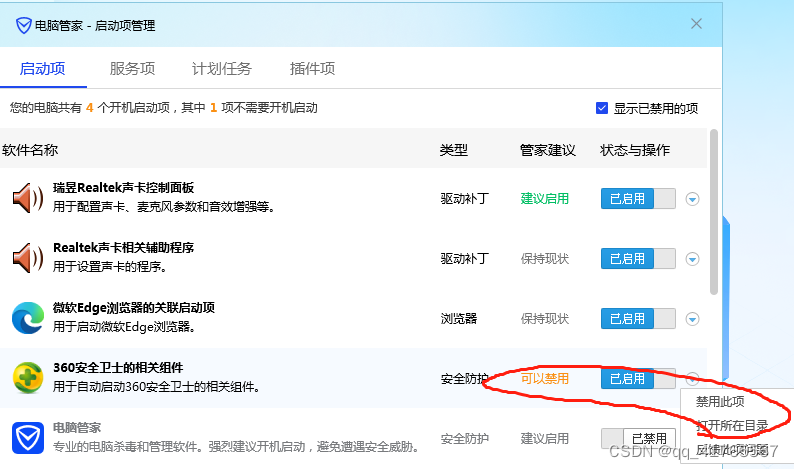Expand dropdown arrow for Realtek声卡相关辅助程序 row

pyautogui.click(x=692, y=259)
